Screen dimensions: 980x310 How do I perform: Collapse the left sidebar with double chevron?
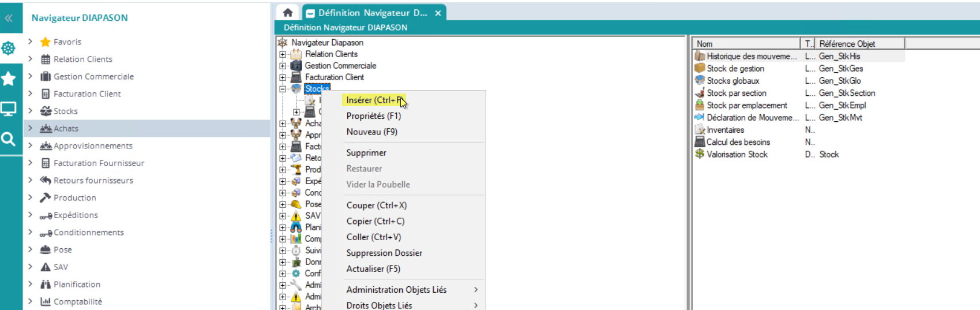(x=9, y=18)
